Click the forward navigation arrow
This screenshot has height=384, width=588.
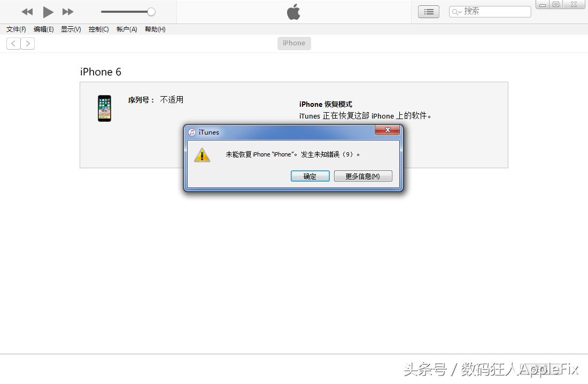(28, 43)
